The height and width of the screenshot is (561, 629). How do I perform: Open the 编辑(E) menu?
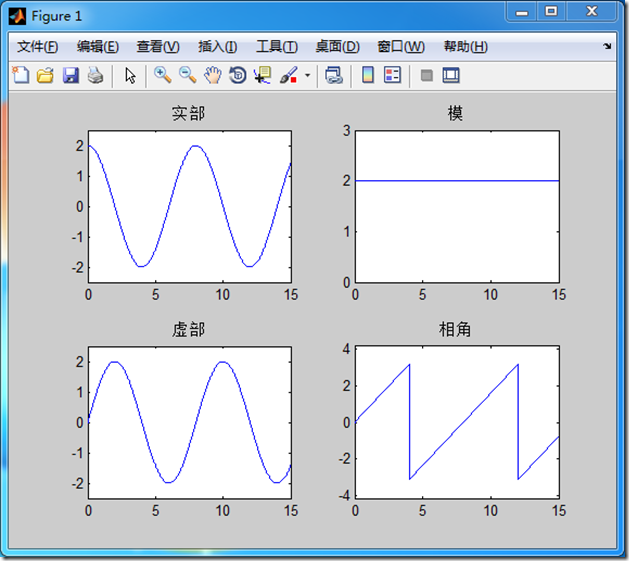(x=97, y=47)
